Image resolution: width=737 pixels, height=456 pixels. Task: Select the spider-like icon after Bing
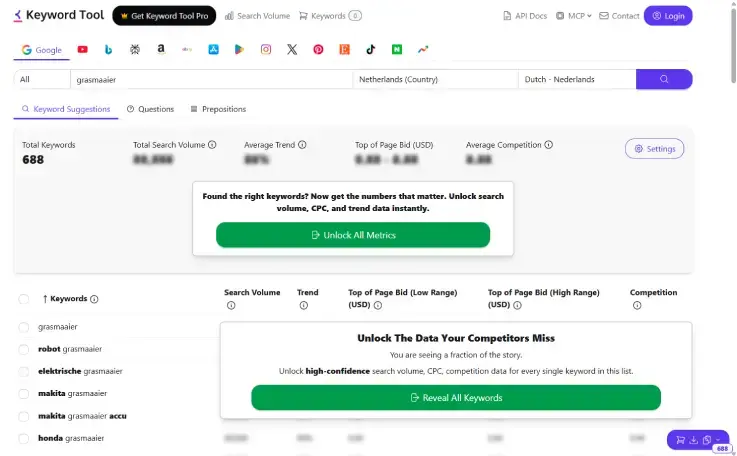click(135, 49)
